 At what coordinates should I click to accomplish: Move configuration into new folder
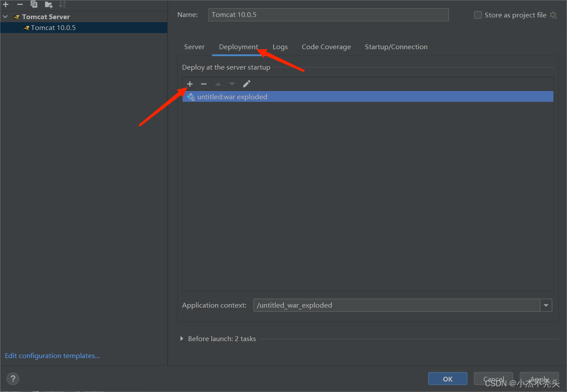pyautogui.click(x=49, y=4)
